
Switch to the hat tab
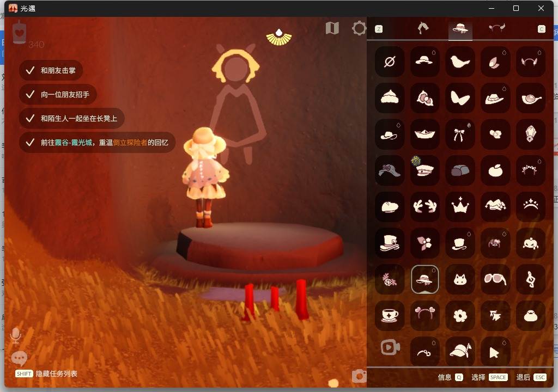pos(460,28)
